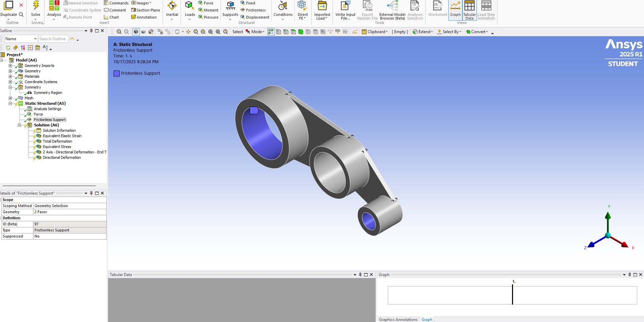Viewport: 644px width, 322px height.
Task: Click the Inertial loads button
Action: point(172,10)
